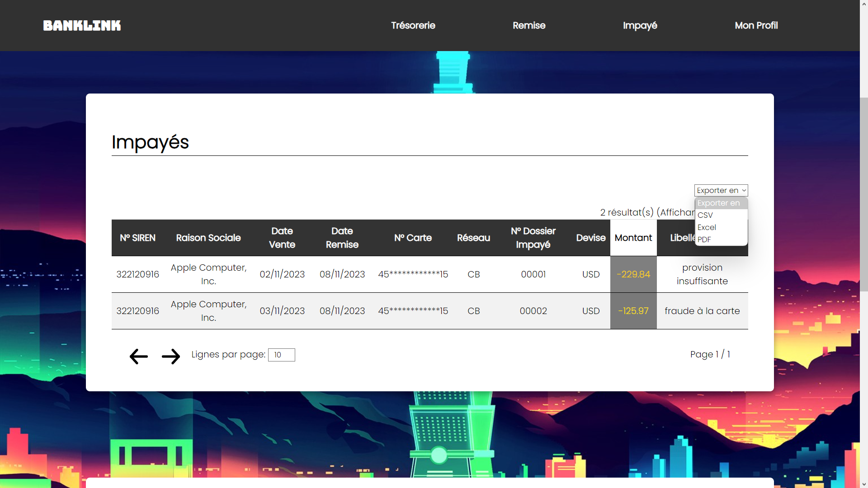Select the Exporter en placeholder option
Viewport: 868px width, 488px height.
[x=721, y=203]
